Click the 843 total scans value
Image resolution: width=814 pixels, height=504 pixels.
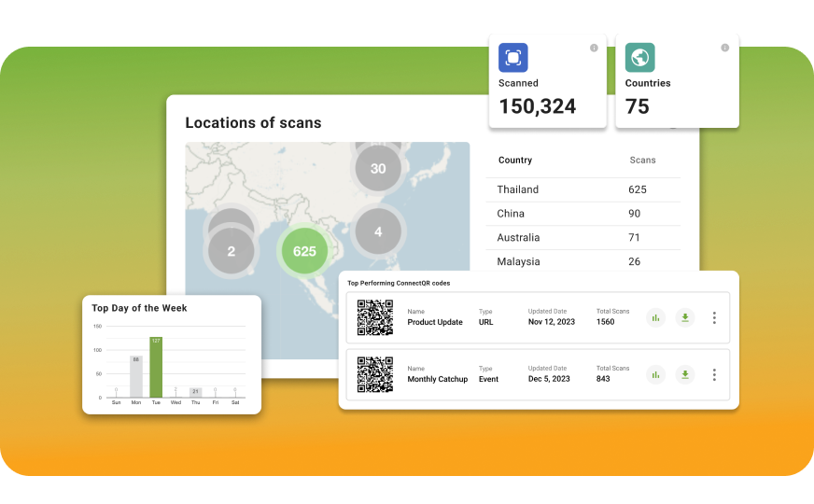coord(603,379)
